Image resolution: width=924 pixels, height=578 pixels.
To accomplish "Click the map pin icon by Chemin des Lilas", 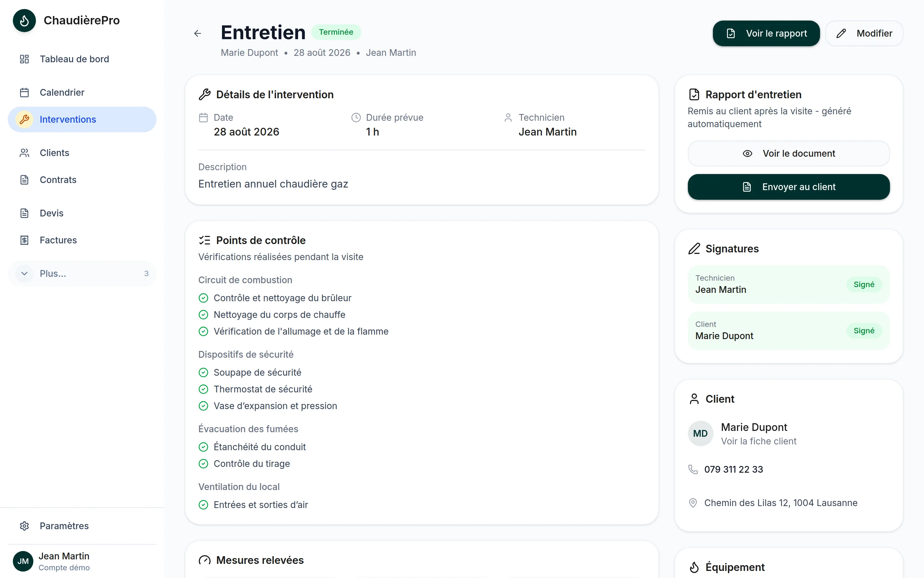I will tap(693, 503).
